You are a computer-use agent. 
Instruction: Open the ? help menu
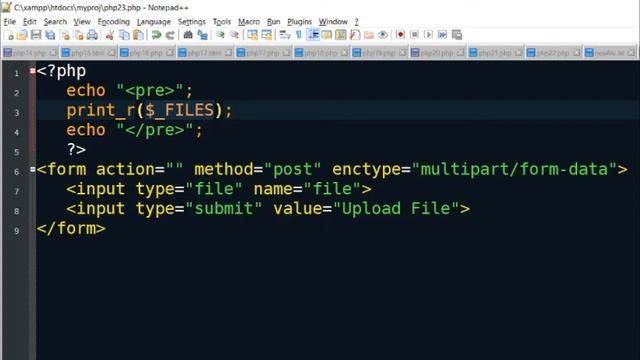(x=356, y=22)
